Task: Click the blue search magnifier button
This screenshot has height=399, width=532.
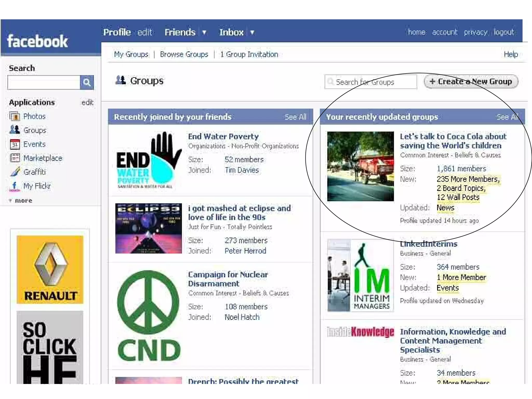Action: click(87, 83)
